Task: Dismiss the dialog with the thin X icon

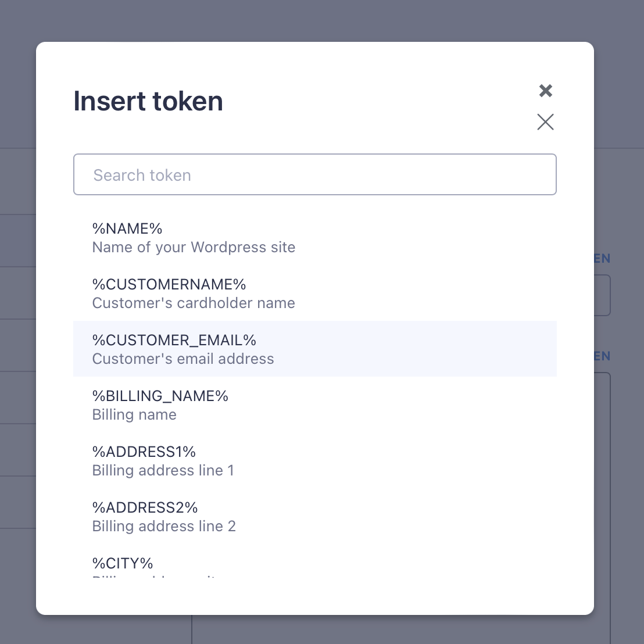Action: tap(545, 121)
